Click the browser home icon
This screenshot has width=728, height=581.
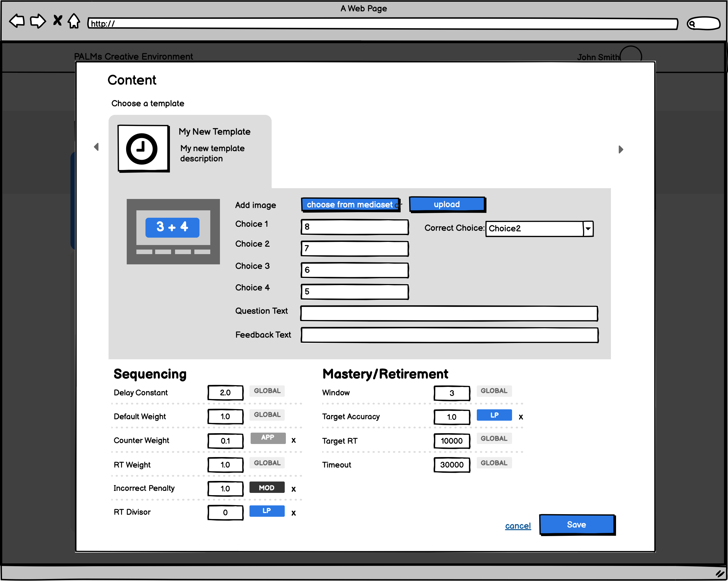tap(74, 21)
